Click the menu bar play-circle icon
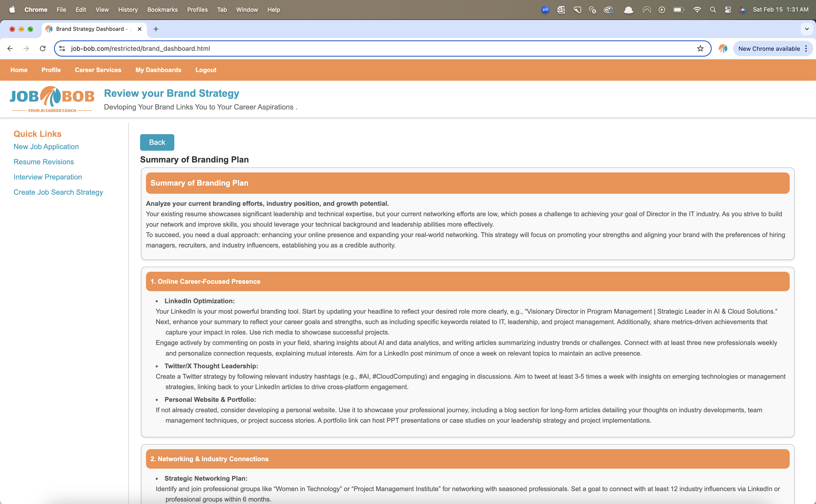Viewport: 816px width, 504px height. tap(662, 10)
